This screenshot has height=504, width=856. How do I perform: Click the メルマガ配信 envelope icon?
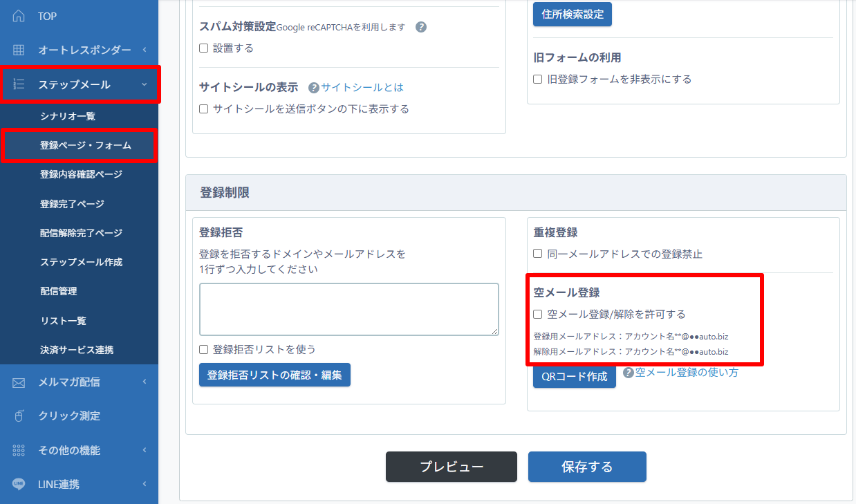click(x=19, y=382)
